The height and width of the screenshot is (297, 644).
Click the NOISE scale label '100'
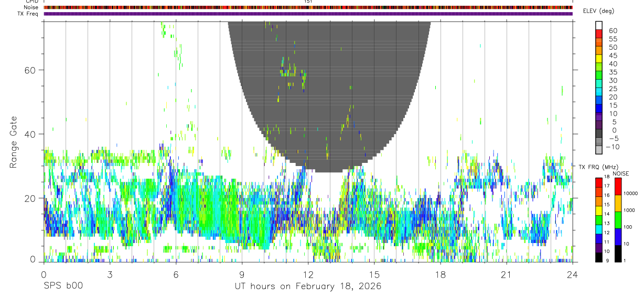[628, 227]
